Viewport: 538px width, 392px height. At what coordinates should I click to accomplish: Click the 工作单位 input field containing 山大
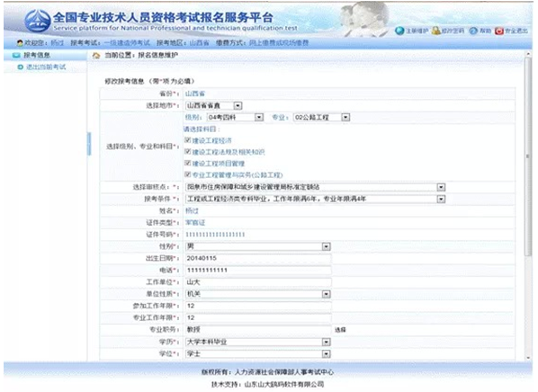coord(258,282)
